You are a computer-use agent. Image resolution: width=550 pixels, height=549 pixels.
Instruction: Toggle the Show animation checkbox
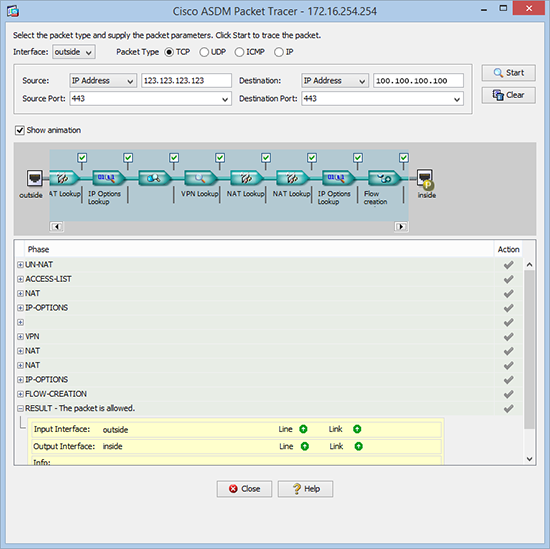point(20,130)
